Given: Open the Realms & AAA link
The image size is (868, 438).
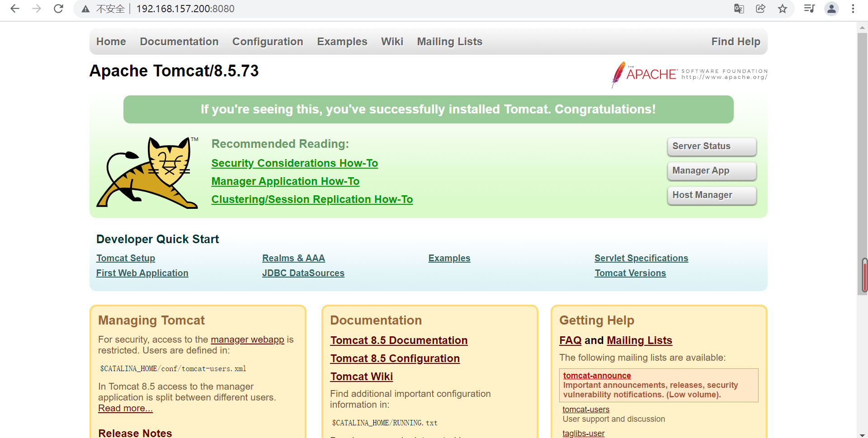Looking at the screenshot, I should [x=293, y=258].
